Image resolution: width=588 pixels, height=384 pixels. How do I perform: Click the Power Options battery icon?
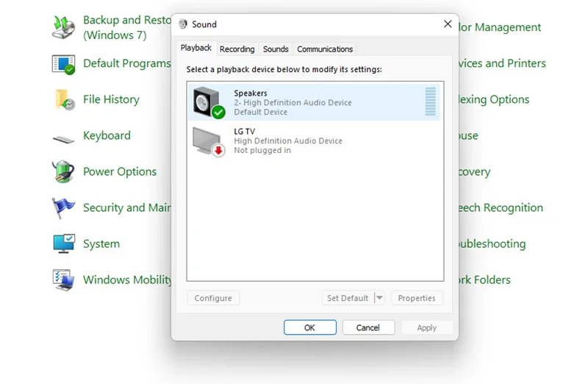coord(63,171)
